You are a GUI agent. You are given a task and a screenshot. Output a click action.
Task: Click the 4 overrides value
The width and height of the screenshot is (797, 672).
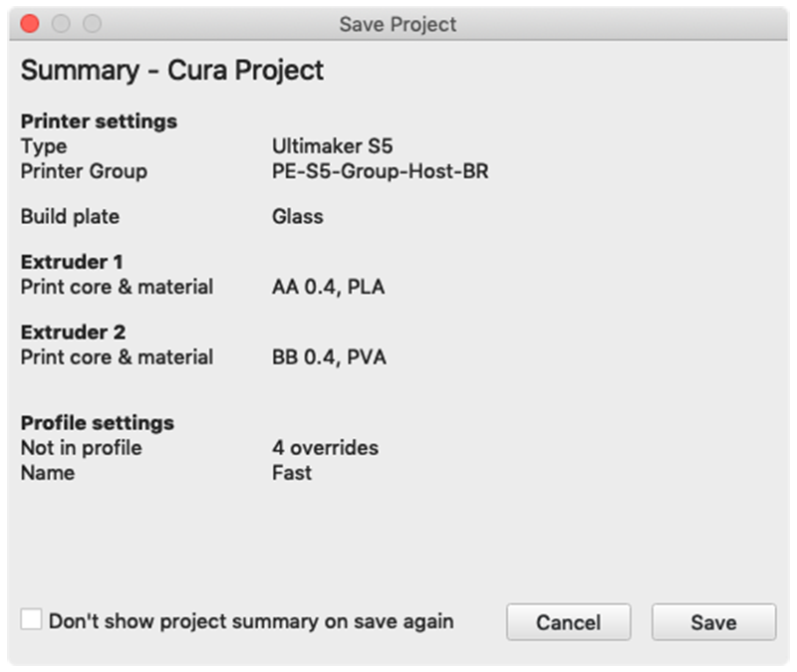(325, 448)
